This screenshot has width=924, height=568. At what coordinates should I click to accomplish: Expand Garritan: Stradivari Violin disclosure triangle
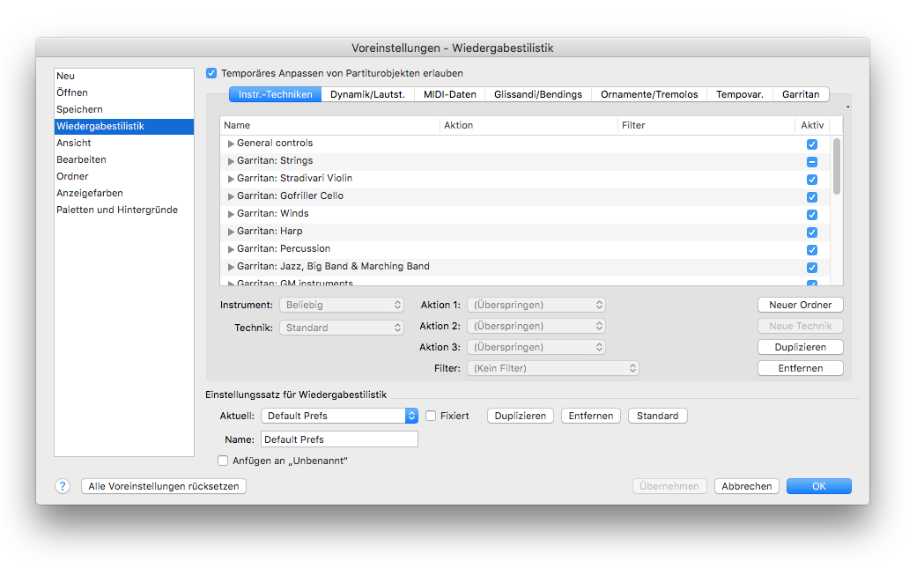coord(231,179)
